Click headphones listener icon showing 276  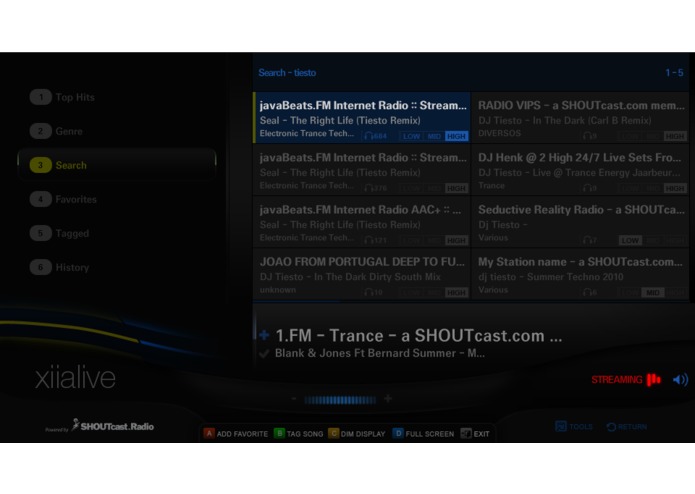point(368,188)
